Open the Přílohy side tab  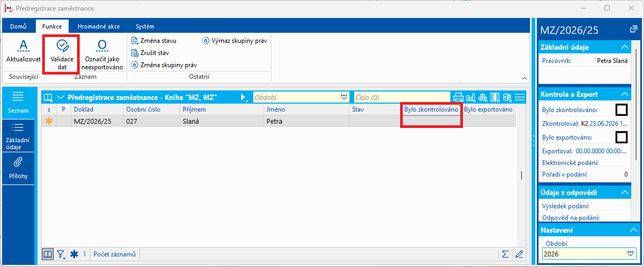point(18,169)
